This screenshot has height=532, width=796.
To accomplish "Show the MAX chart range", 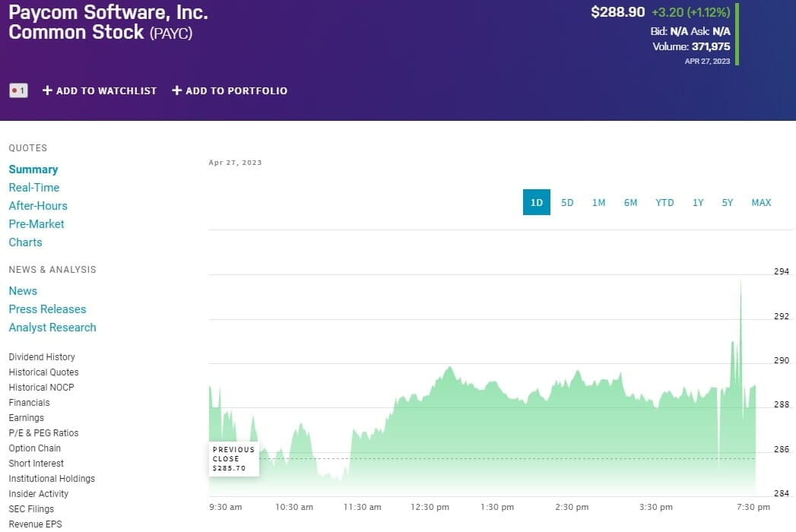I will click(x=761, y=202).
